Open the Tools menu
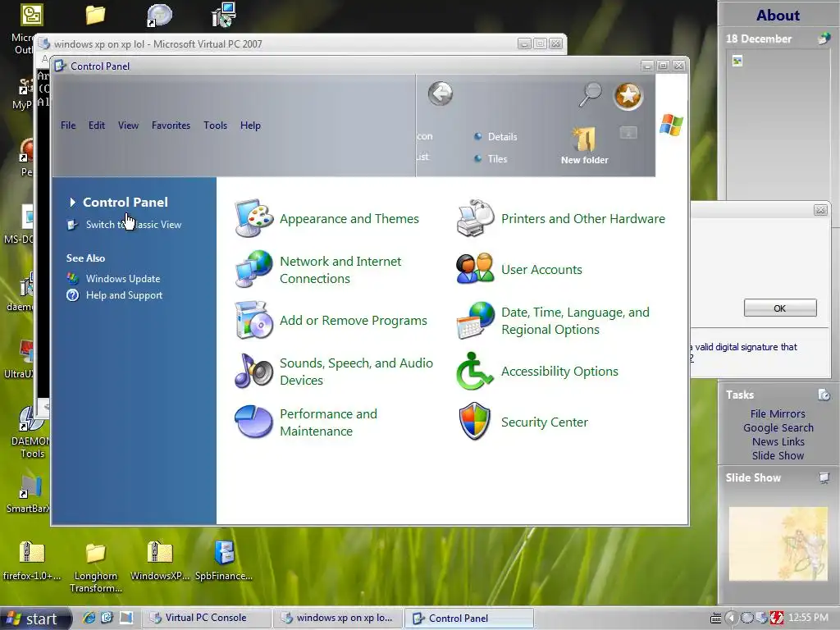This screenshot has height=630, width=840. coord(216,126)
